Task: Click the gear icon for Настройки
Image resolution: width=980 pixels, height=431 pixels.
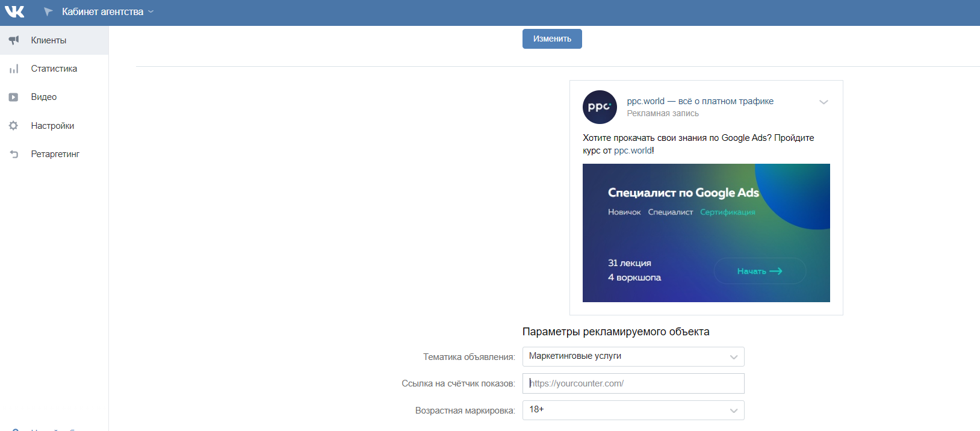Action: 14,126
